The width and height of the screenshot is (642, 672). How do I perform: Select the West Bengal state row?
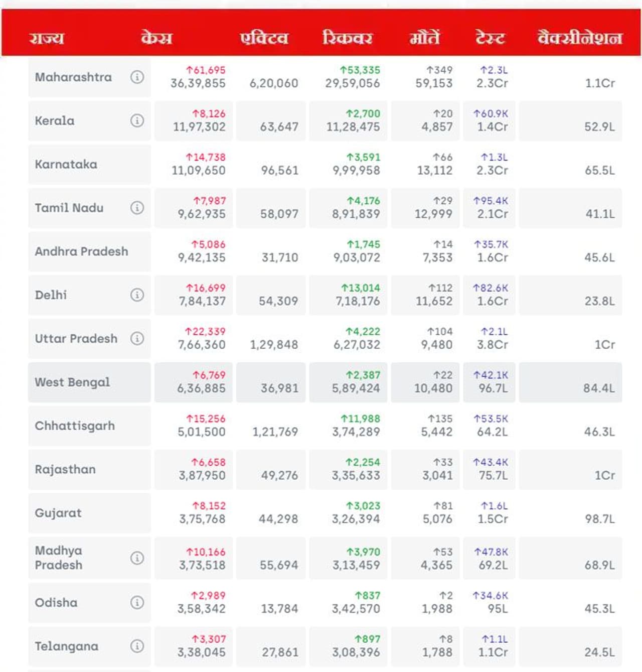72,382
